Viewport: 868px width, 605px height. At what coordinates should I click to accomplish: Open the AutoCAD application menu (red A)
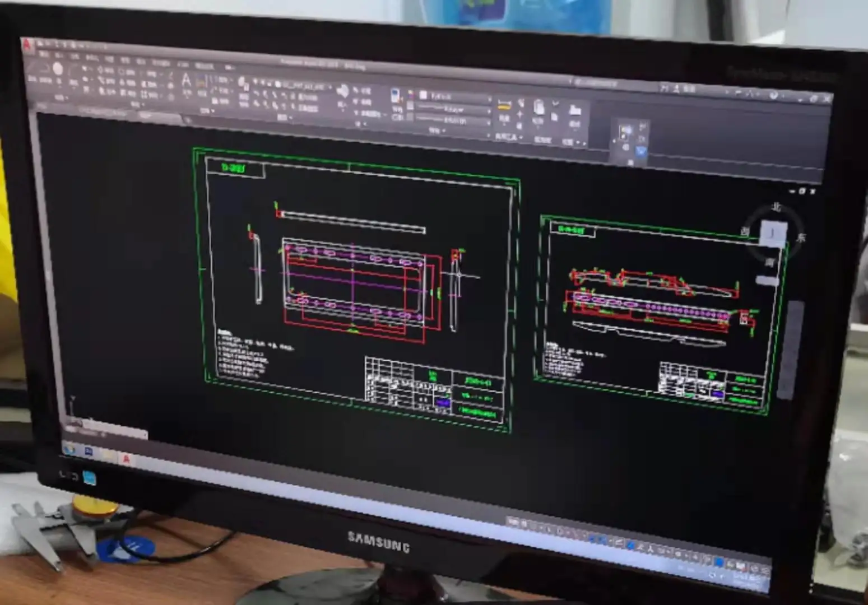click(x=28, y=44)
